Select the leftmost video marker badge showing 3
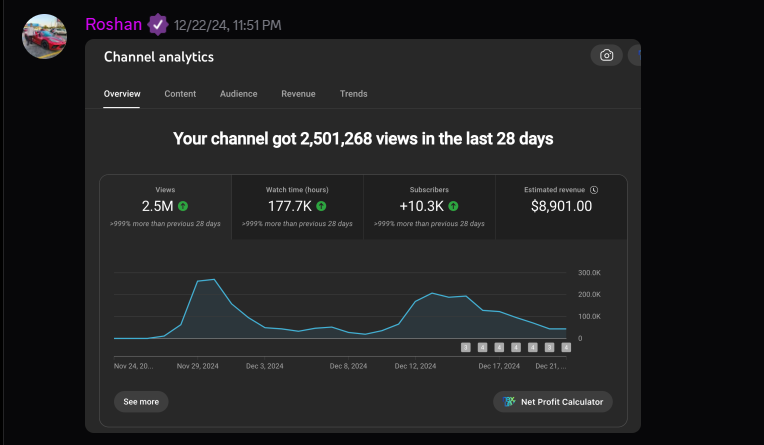Screen dimensions: 764x445 click(x=466, y=348)
